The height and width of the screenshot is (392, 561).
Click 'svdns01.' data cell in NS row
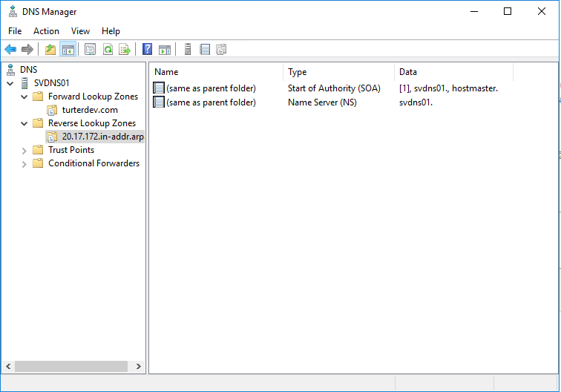(x=416, y=102)
